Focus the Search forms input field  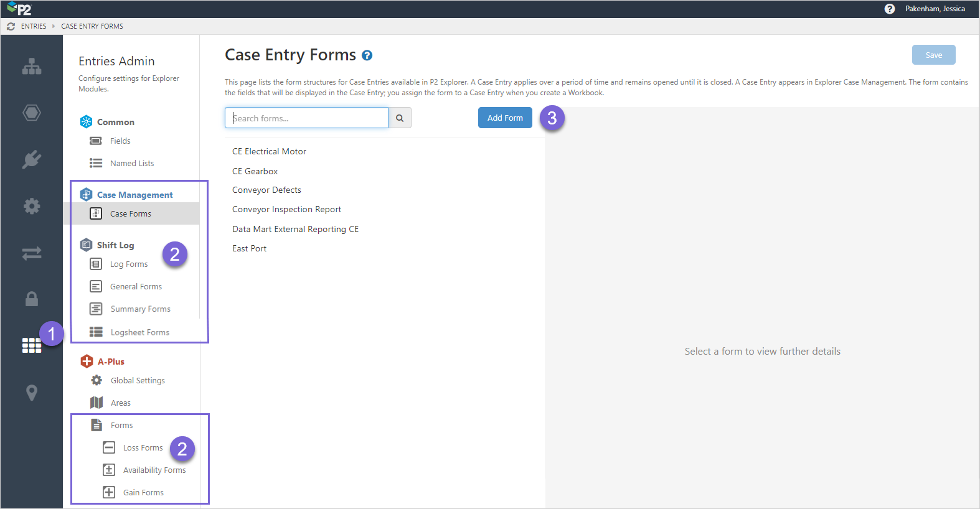pyautogui.click(x=306, y=118)
